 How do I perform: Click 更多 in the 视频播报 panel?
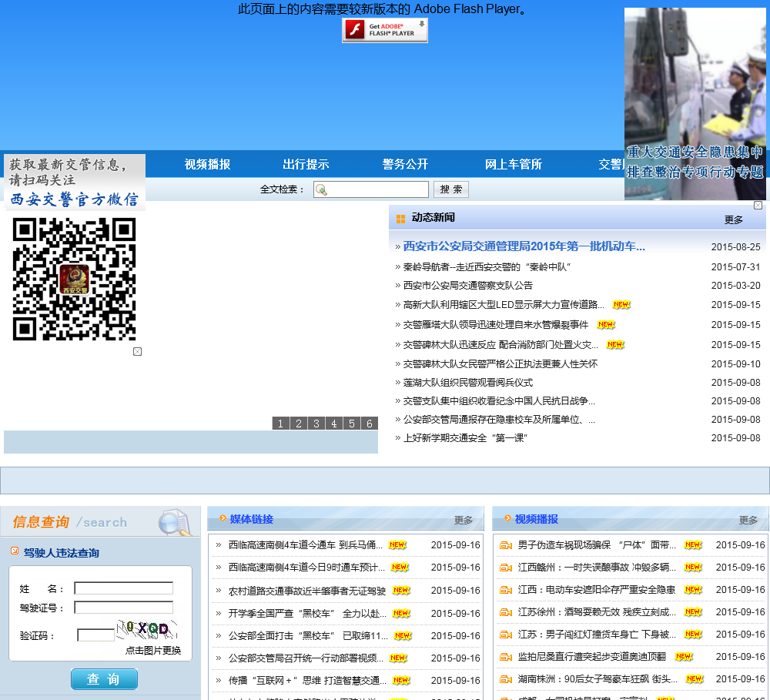pyautogui.click(x=748, y=521)
